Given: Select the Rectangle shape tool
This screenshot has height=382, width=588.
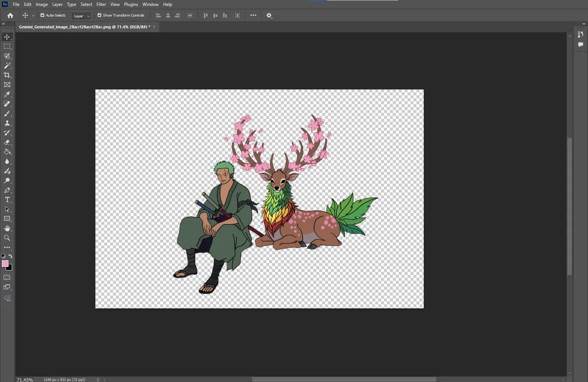Looking at the screenshot, I should pyautogui.click(x=7, y=219).
